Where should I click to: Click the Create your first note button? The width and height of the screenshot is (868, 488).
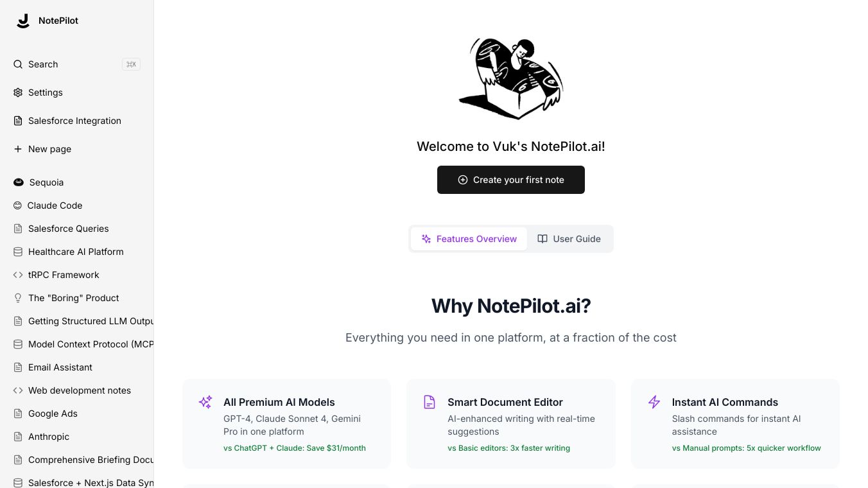click(511, 180)
